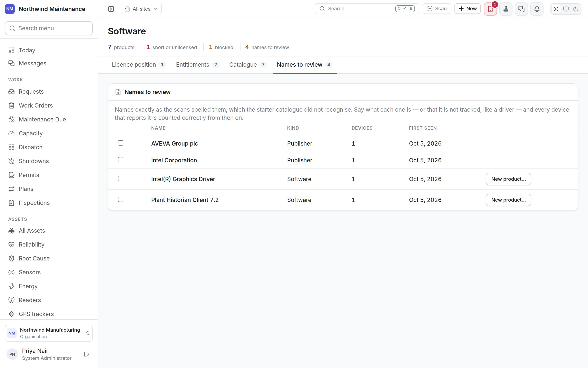
Task: Expand the Northwind Manufacturing organisation switcher
Action: tap(49, 333)
